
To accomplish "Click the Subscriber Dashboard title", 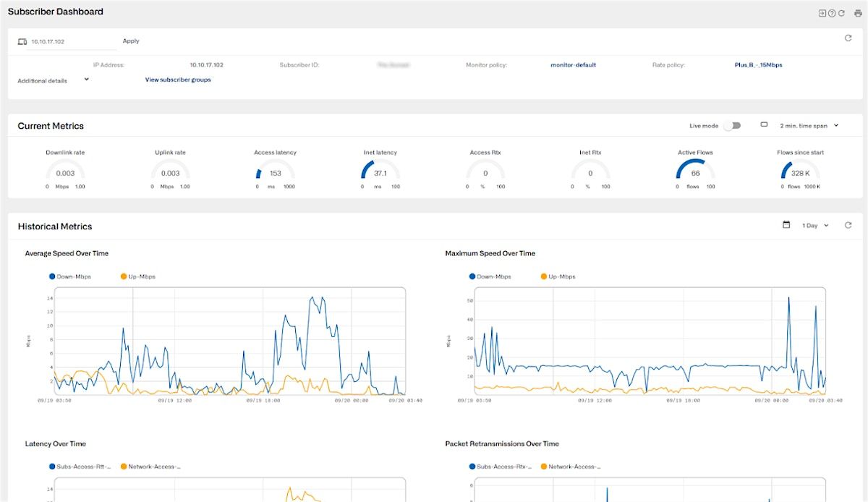I will (56, 12).
